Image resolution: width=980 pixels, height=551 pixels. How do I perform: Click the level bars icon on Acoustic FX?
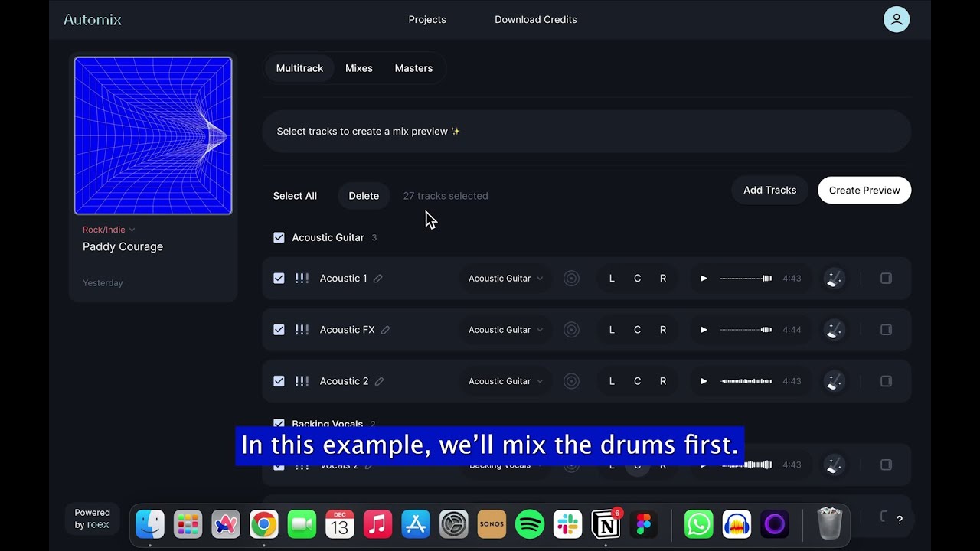pos(302,330)
